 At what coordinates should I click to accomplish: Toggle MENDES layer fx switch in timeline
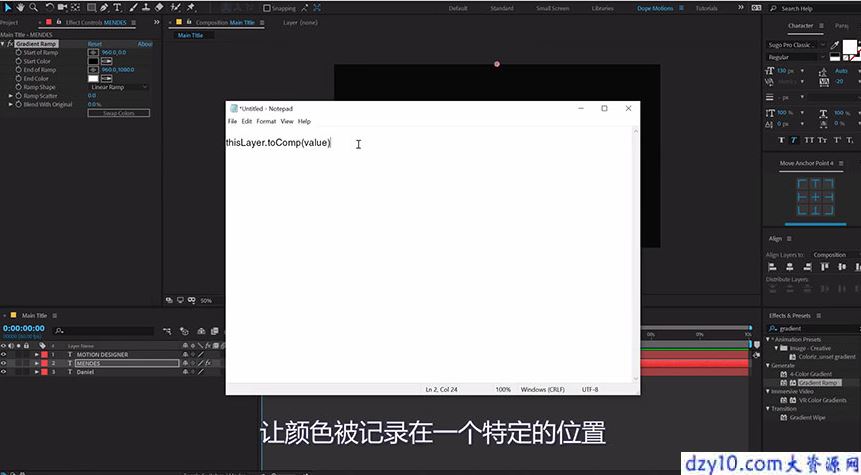208,363
